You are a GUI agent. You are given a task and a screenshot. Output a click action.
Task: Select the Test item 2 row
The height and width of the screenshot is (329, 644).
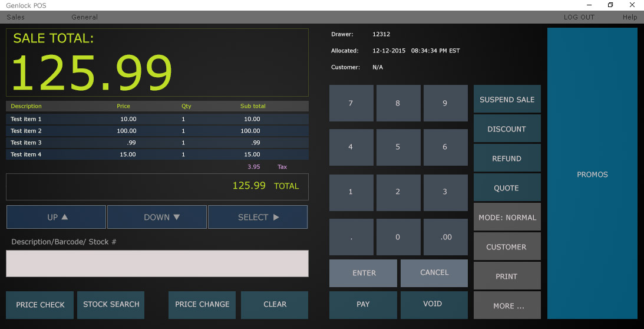pos(157,131)
